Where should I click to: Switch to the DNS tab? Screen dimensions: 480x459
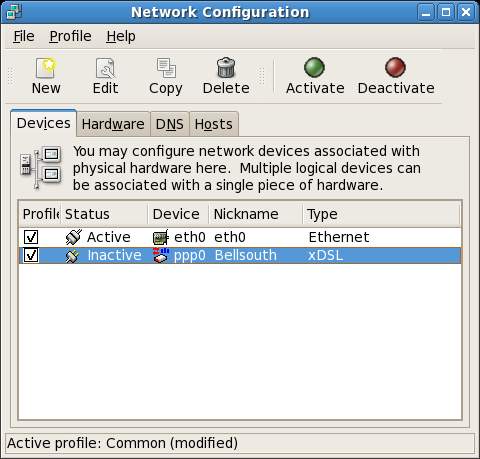[x=170, y=124]
